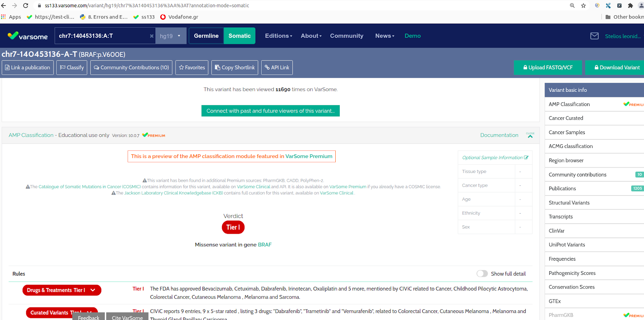Go to ACMG classification sidebar section

[594, 146]
